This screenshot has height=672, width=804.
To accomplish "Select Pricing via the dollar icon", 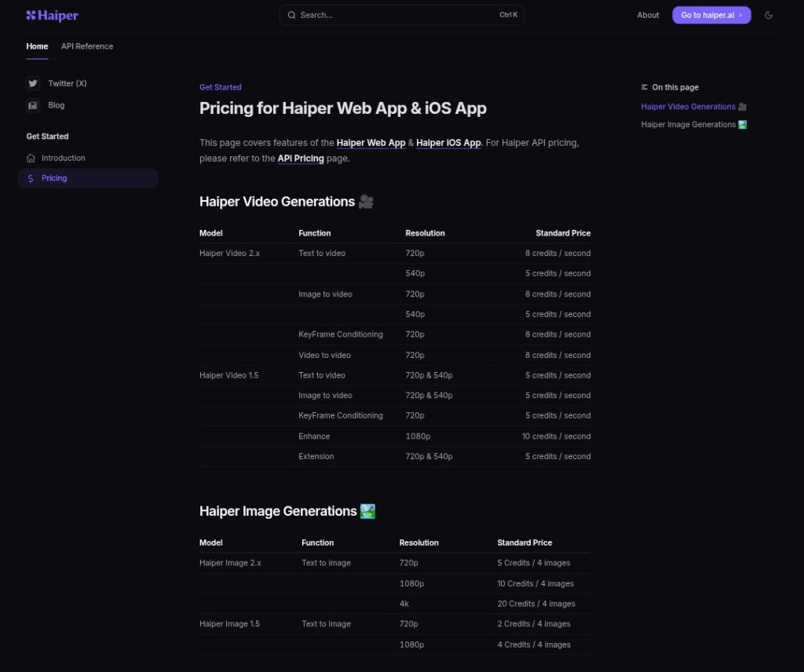I will pyautogui.click(x=32, y=178).
